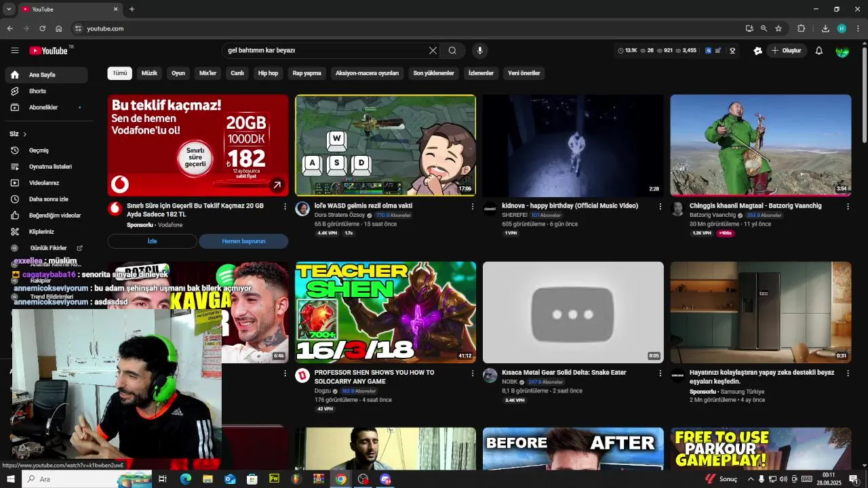The image size is (868, 488).
Task: Select Aksiyon-macera oyunları chip
Action: (367, 73)
